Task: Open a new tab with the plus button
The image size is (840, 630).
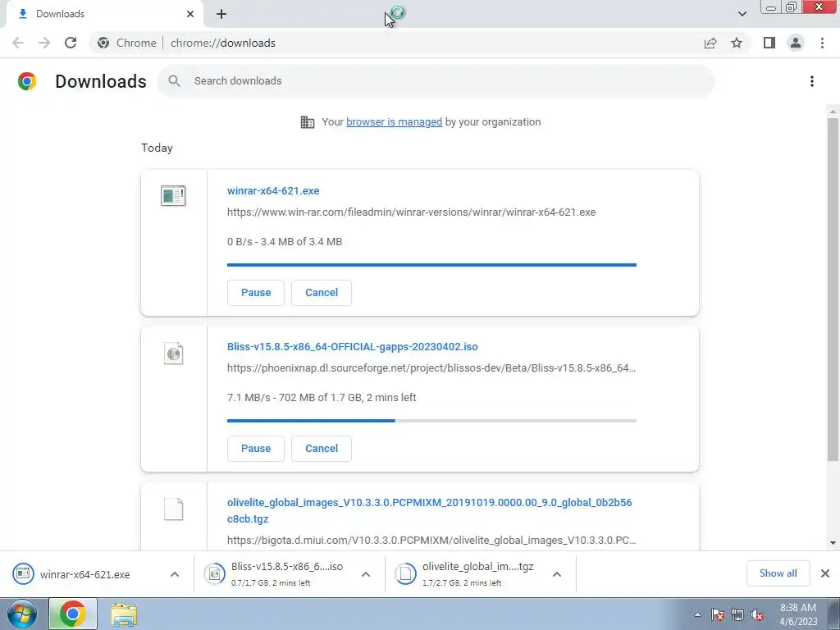Action: click(221, 14)
